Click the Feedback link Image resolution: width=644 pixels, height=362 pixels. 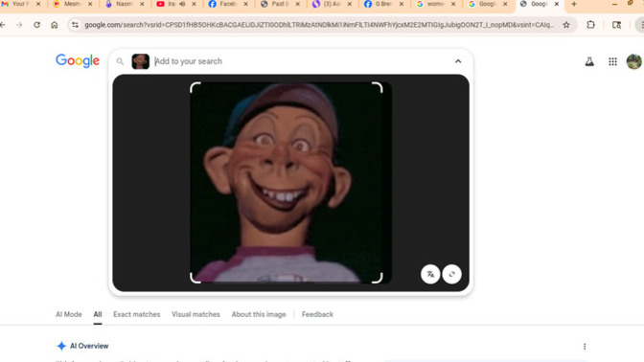[x=317, y=314]
